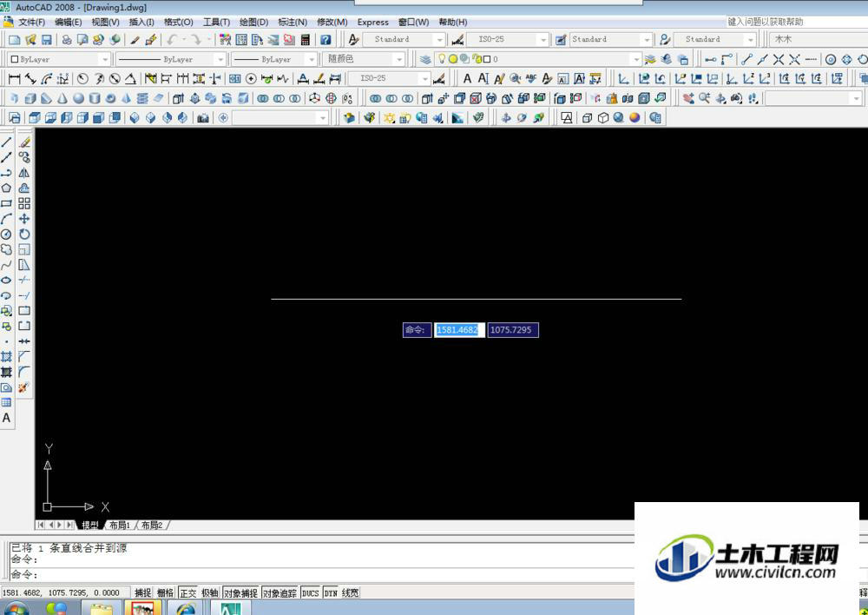Image resolution: width=868 pixels, height=615 pixels.
Task: Open the Standard table style dropdown
Action: click(611, 40)
